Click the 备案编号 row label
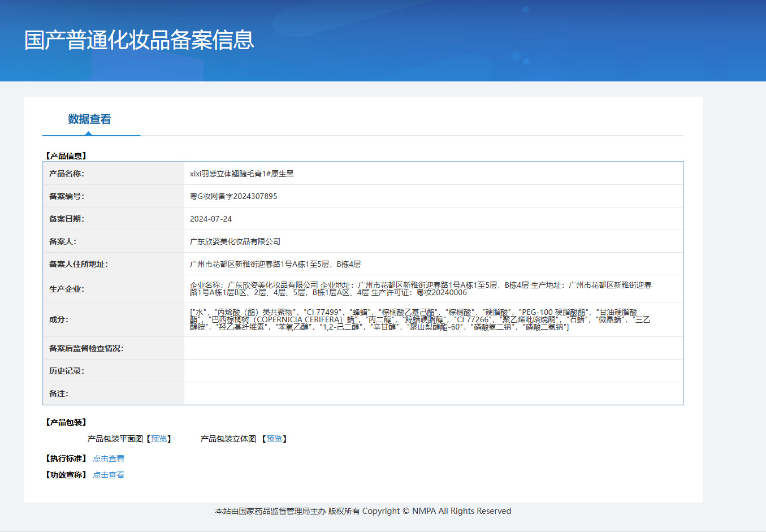This screenshot has width=766, height=532. [67, 196]
